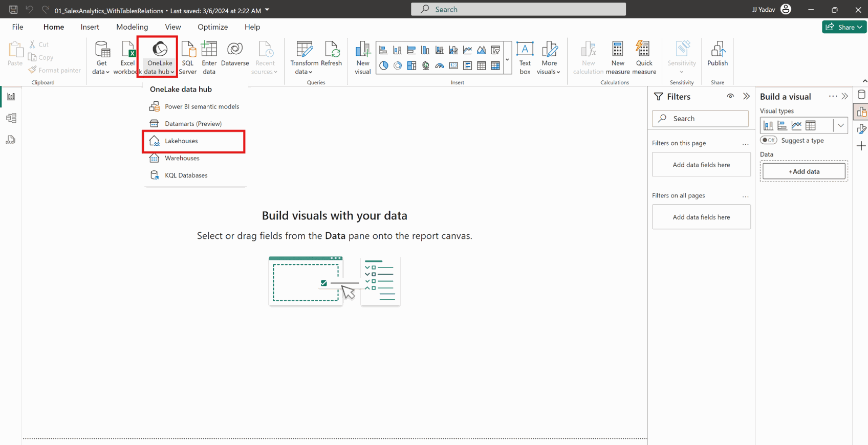Click Filters on all pages options ellipsis
This screenshot has height=445, width=868.
745,196
